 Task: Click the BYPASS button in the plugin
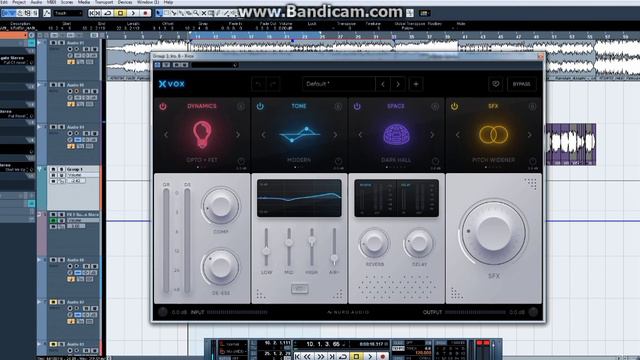[x=521, y=84]
